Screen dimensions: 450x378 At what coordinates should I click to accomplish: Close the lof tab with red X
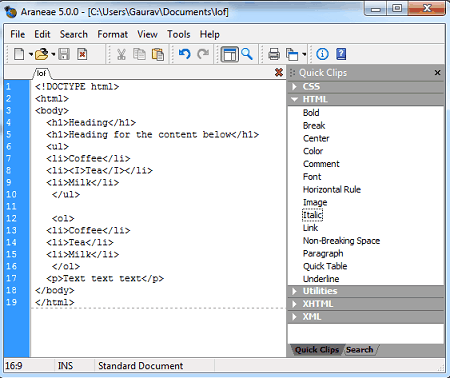tap(279, 72)
